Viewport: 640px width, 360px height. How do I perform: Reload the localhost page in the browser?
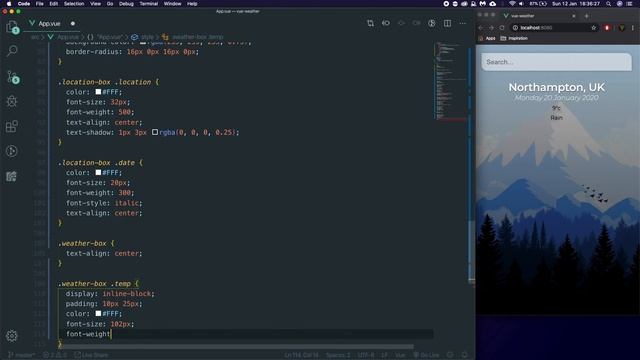[x=502, y=28]
